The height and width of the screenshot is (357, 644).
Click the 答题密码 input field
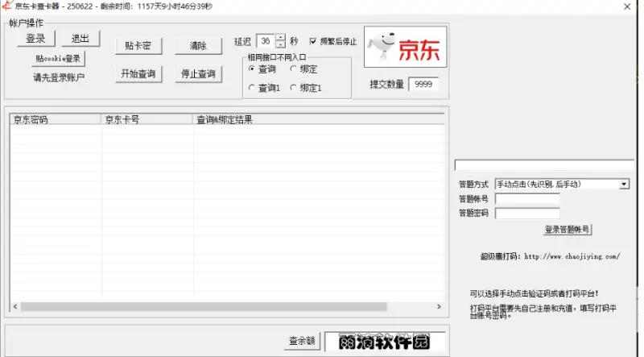[x=527, y=213]
